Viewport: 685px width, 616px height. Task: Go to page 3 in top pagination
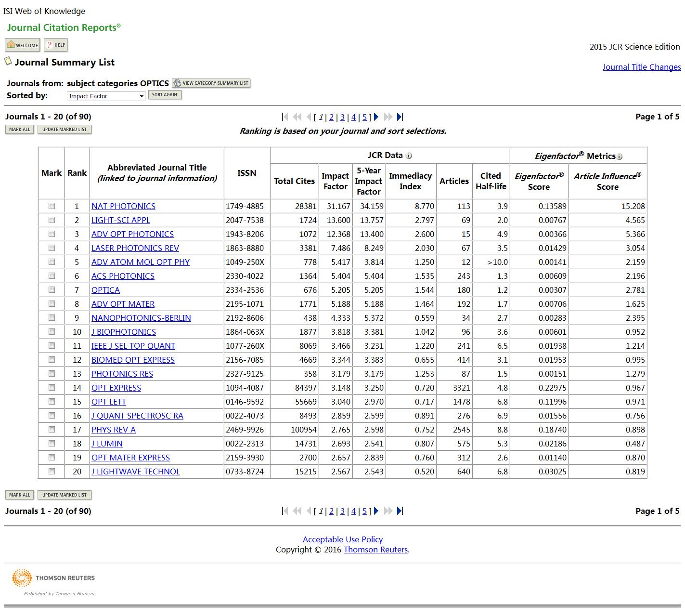342,117
